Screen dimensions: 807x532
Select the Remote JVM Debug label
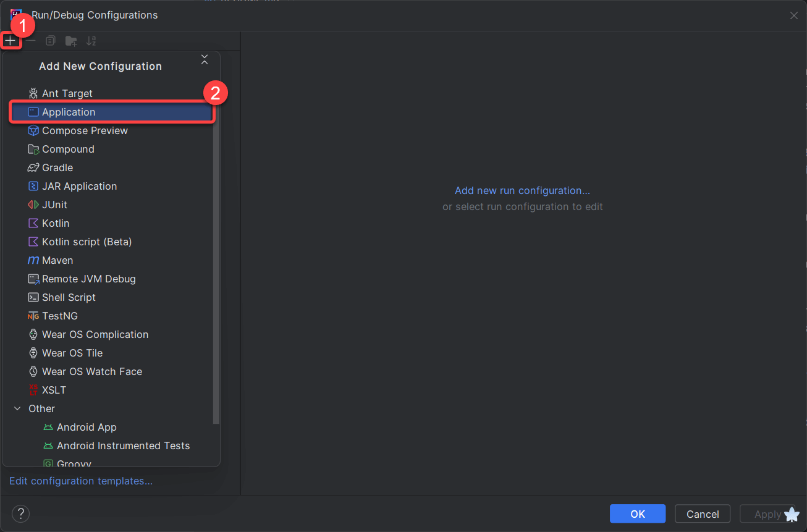point(89,279)
